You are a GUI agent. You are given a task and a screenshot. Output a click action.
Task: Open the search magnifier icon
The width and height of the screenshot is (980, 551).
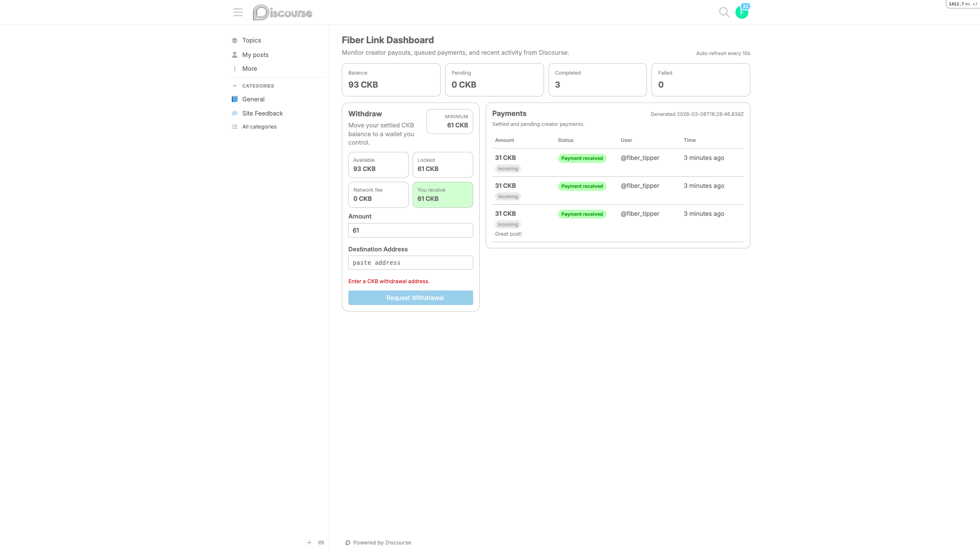[724, 12]
